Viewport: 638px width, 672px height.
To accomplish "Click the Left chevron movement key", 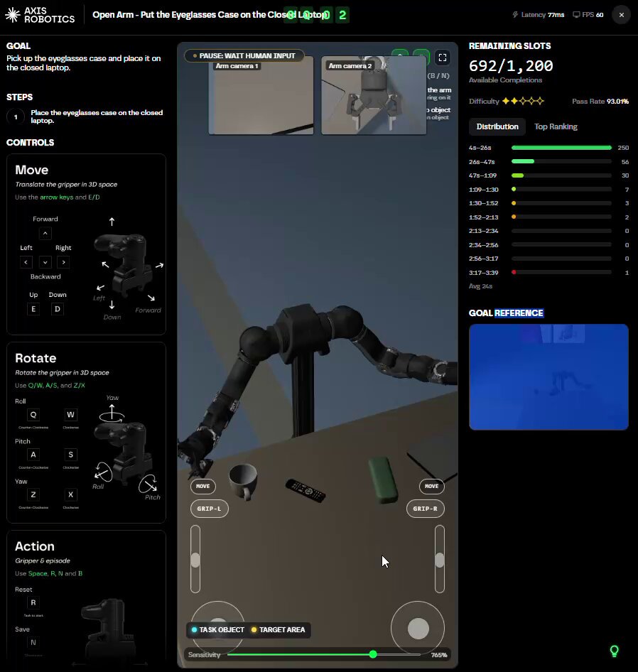I will click(x=26, y=262).
